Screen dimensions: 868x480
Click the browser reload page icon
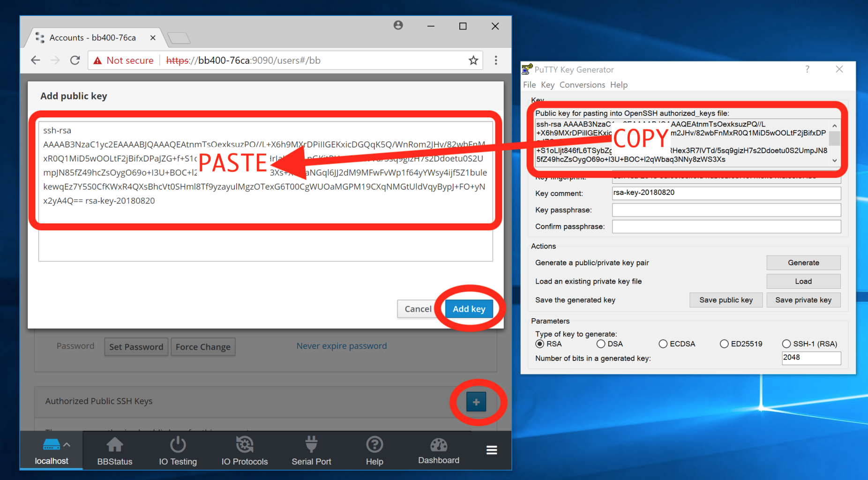coord(75,60)
